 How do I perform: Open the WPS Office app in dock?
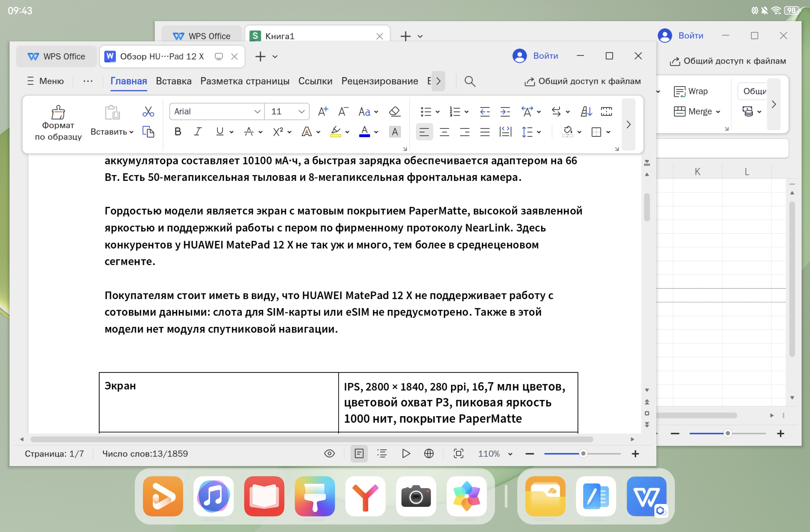646,496
